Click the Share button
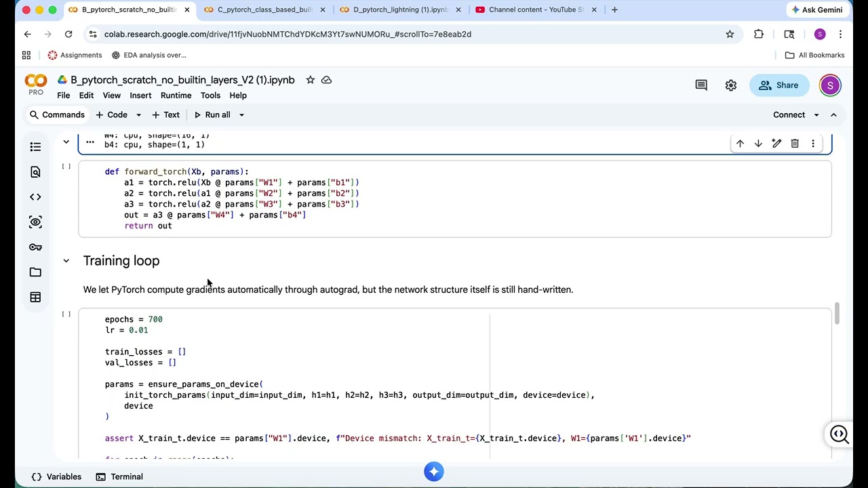 [779, 85]
